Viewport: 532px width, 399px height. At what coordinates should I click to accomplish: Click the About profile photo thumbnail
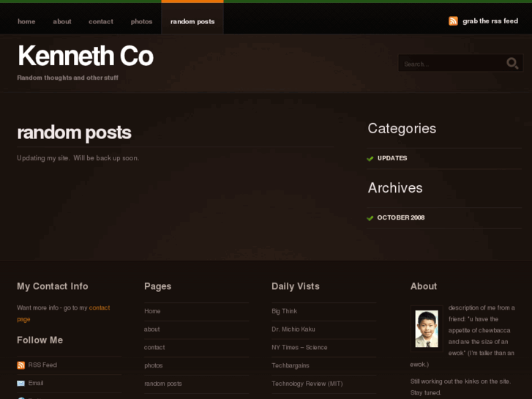427,329
